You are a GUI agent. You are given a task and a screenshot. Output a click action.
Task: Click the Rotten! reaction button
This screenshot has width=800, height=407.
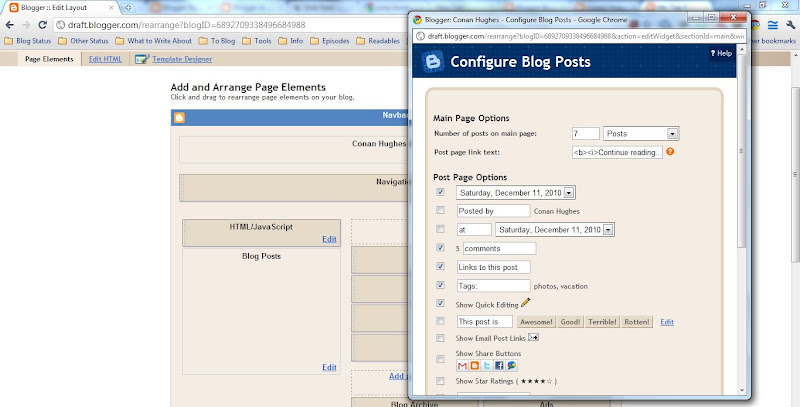637,322
